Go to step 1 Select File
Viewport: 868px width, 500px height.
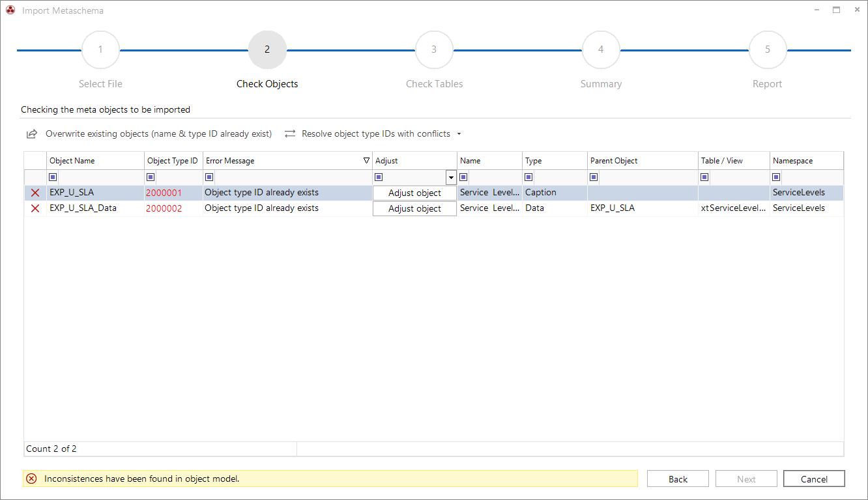[x=100, y=49]
